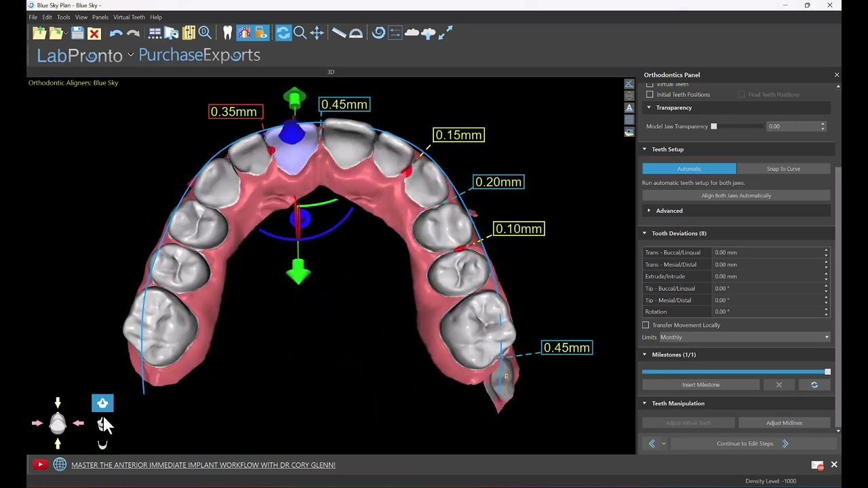Enable the Initial Teeth Positions checkbox
Viewport: 868px width, 488px height.
650,94
